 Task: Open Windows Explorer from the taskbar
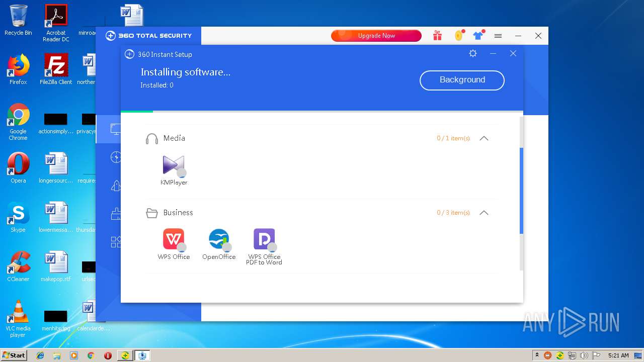[x=57, y=355]
